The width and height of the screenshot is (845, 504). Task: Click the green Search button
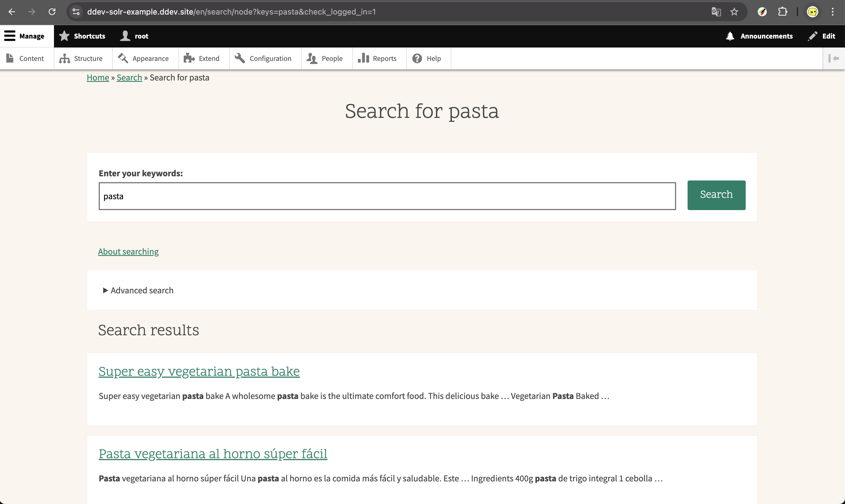pos(716,195)
